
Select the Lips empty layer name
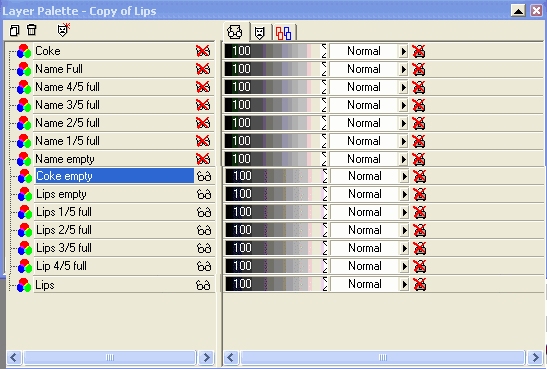[x=61, y=195]
